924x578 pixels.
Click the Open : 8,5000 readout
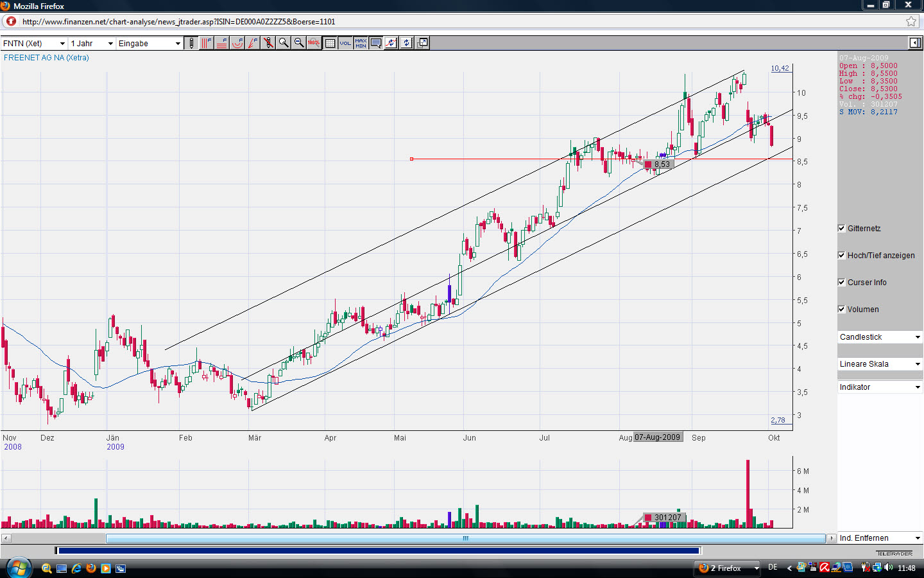(868, 66)
